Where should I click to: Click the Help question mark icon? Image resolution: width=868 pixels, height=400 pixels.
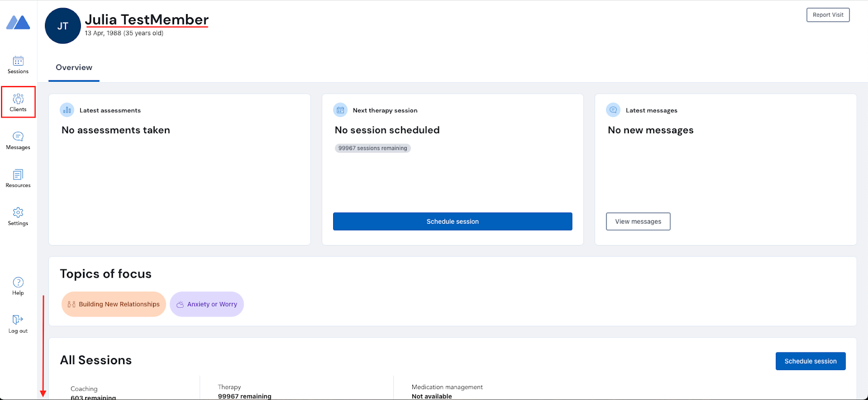(x=18, y=282)
